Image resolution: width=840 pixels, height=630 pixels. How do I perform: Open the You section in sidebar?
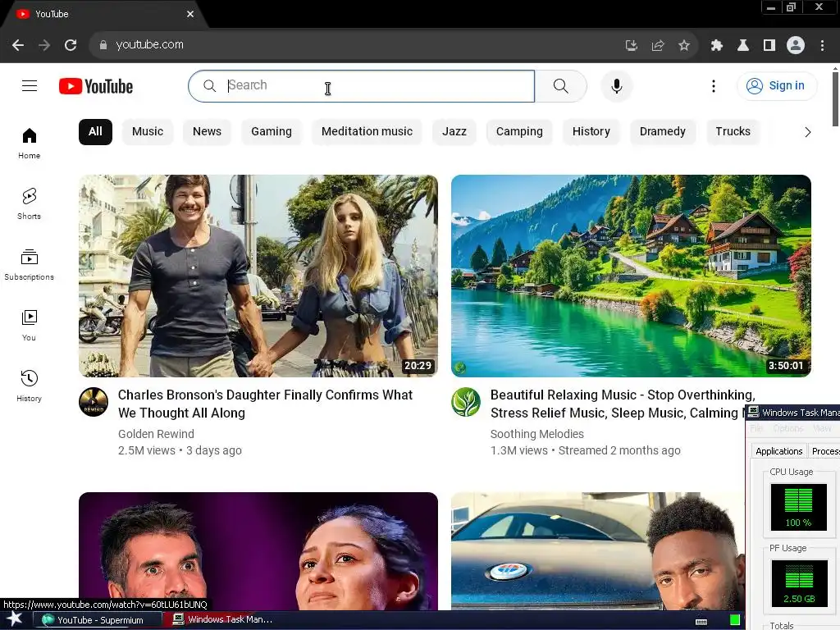pos(29,325)
